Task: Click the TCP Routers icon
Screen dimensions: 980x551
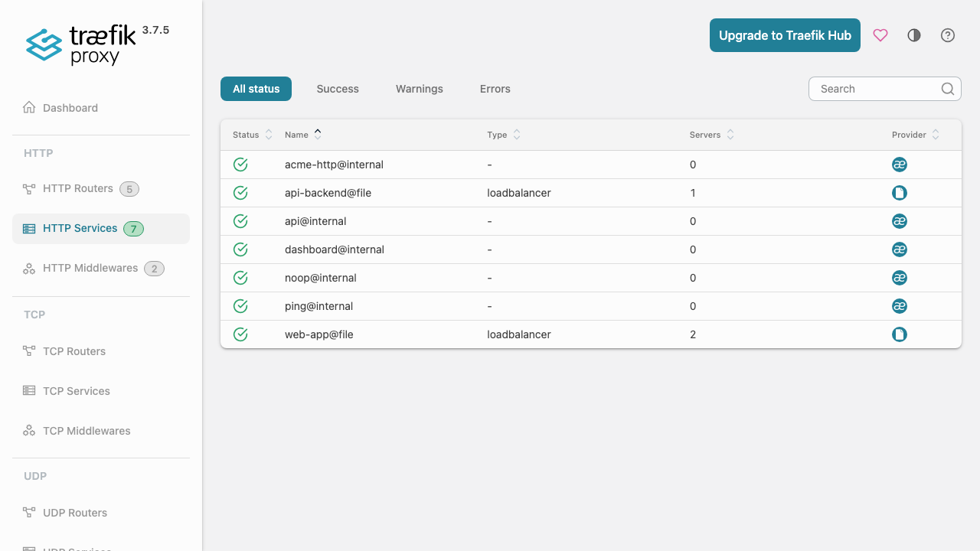Action: click(x=29, y=351)
